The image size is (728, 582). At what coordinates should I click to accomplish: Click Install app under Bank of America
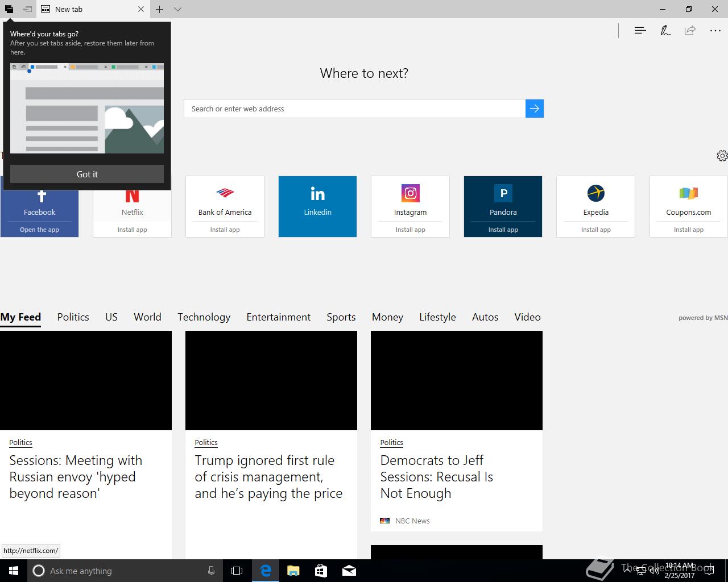tap(225, 230)
